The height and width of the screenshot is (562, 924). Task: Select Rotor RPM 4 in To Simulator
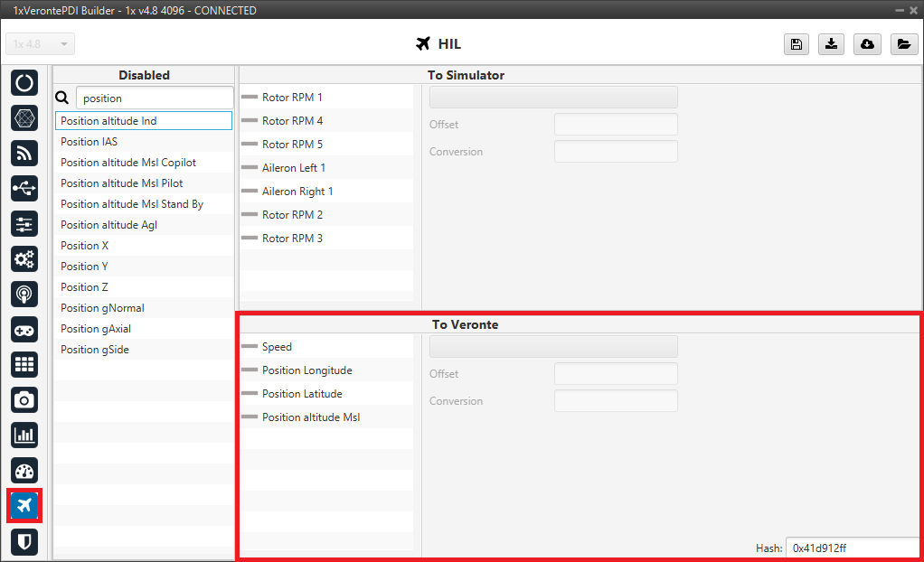pos(292,121)
